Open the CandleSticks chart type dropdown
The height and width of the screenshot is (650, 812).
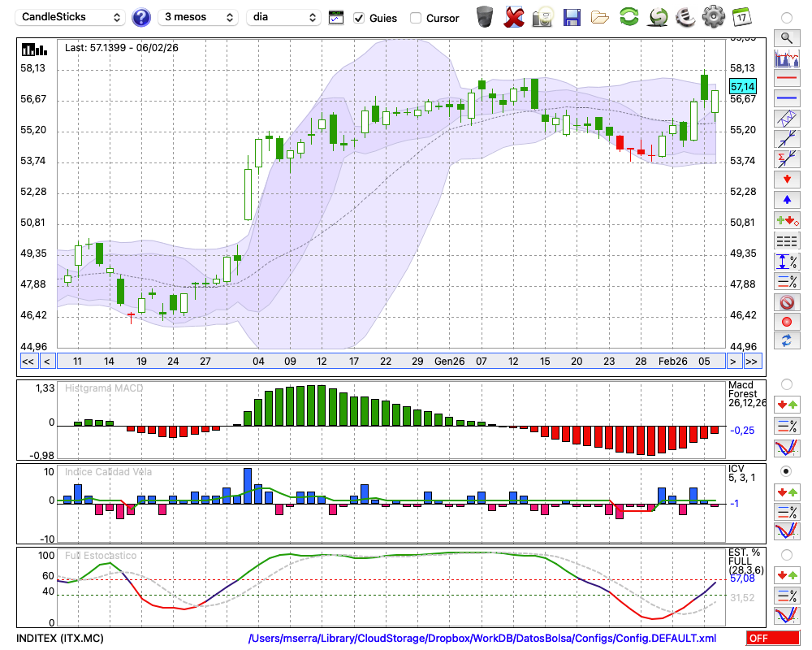point(71,17)
